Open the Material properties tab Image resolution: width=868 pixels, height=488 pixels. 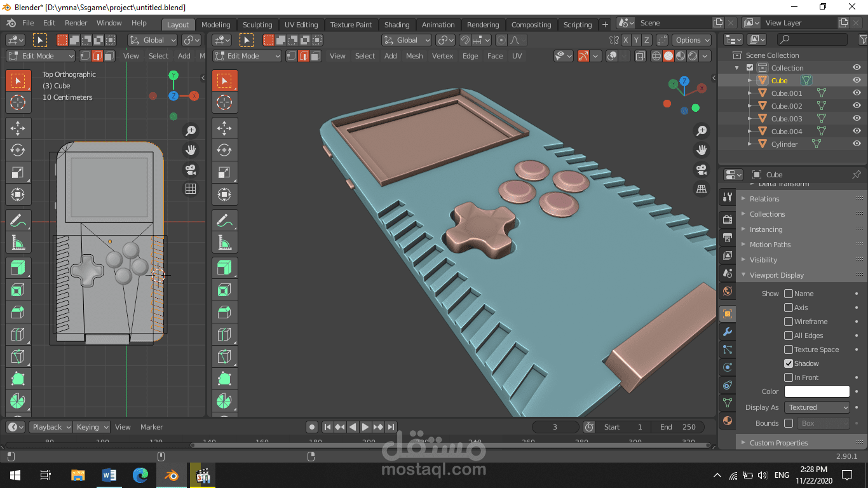coord(728,420)
